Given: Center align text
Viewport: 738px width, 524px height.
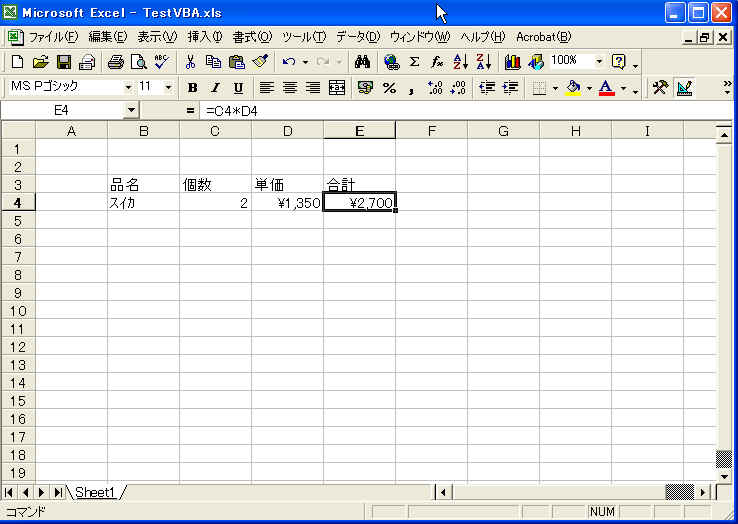Looking at the screenshot, I should (x=290, y=88).
